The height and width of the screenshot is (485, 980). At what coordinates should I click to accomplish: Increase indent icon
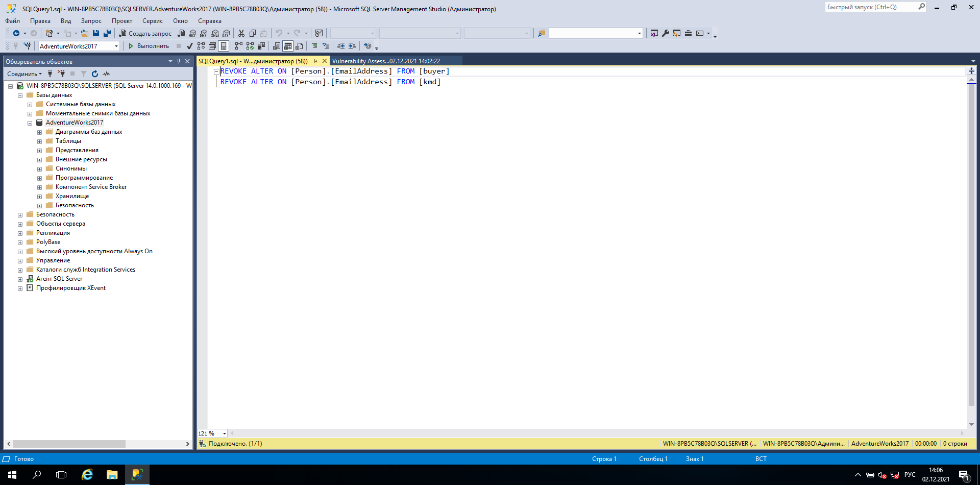[x=352, y=46]
